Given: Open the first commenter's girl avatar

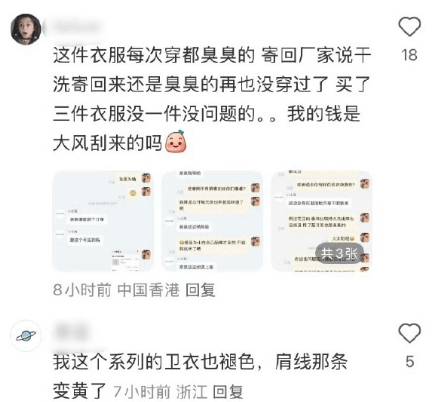Looking at the screenshot, I should (25, 29).
